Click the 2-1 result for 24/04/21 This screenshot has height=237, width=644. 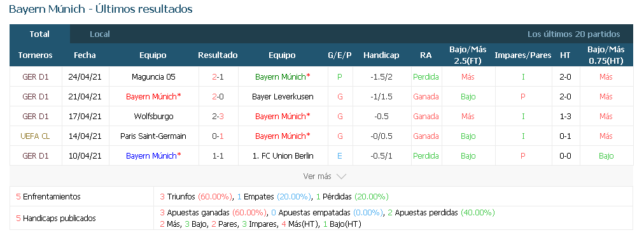click(x=218, y=77)
